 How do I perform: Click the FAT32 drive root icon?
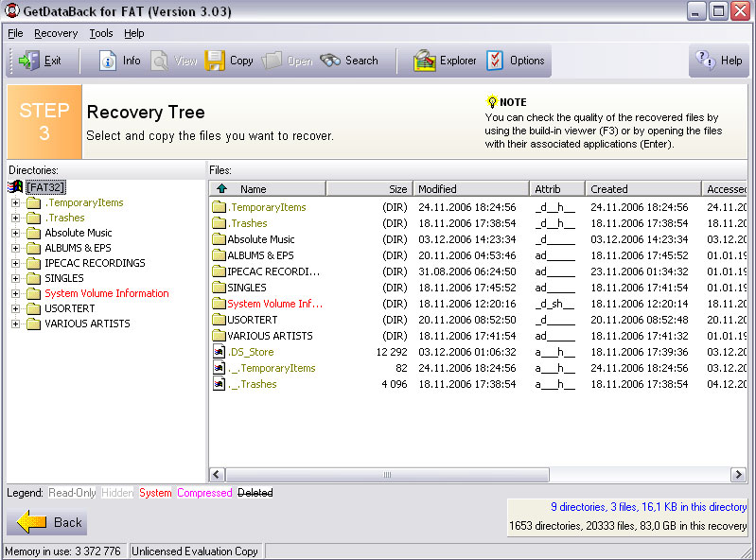[15, 186]
